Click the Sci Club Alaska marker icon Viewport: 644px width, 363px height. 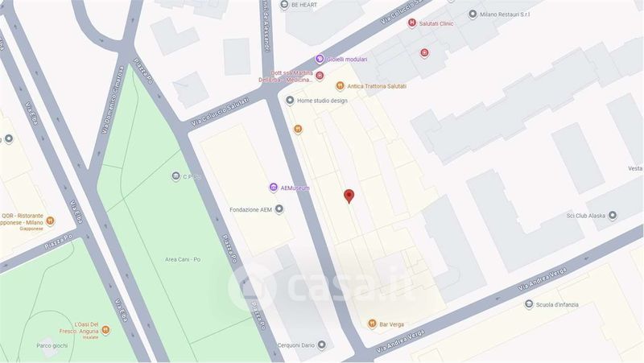[x=613, y=215]
